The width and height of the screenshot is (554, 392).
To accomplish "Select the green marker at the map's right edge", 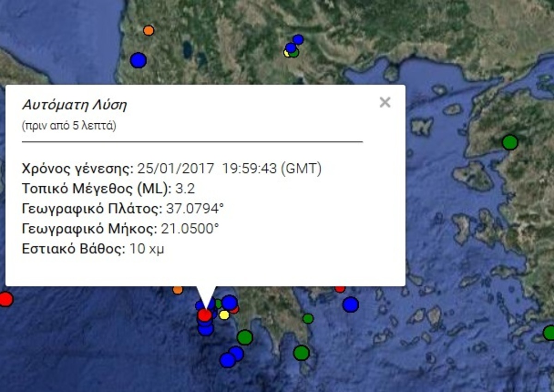I will pos(549,332).
